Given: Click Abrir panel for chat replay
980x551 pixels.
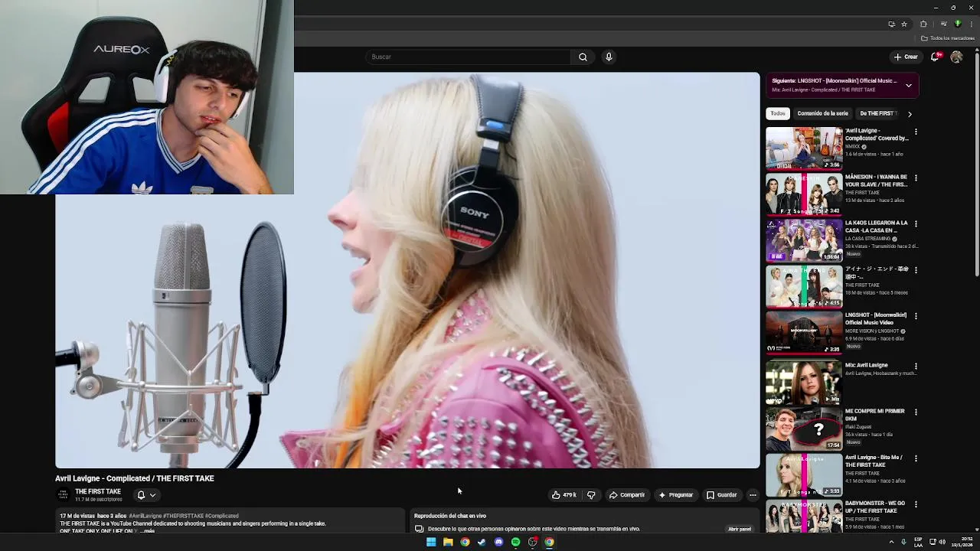Looking at the screenshot, I should point(740,529).
